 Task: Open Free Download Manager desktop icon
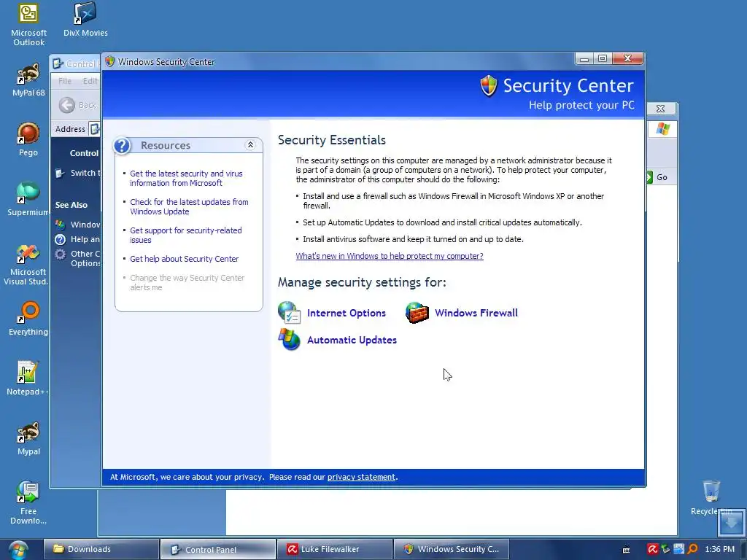click(x=28, y=502)
